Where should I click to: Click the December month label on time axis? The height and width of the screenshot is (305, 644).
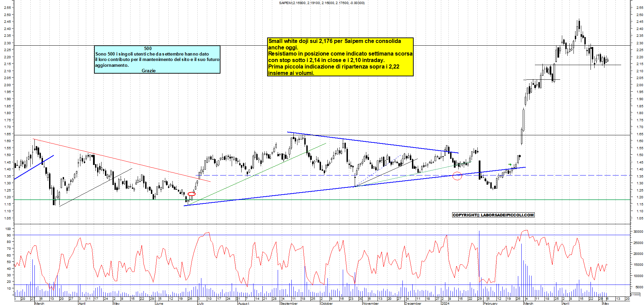(x=413, y=303)
